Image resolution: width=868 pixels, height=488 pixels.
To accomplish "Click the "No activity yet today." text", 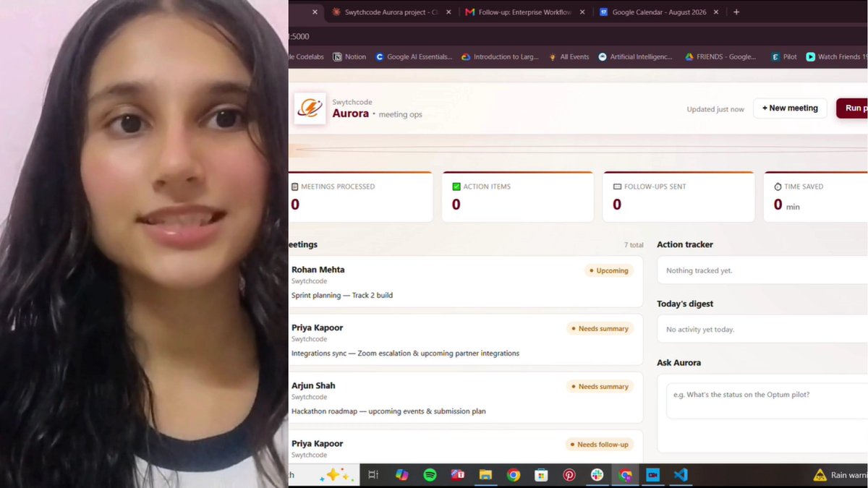I will point(700,329).
